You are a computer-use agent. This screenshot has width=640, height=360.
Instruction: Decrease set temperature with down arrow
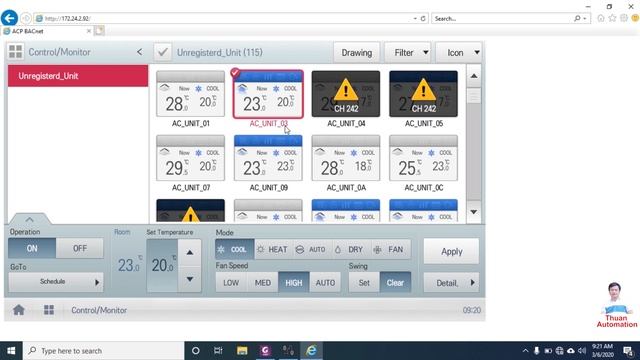click(x=190, y=279)
